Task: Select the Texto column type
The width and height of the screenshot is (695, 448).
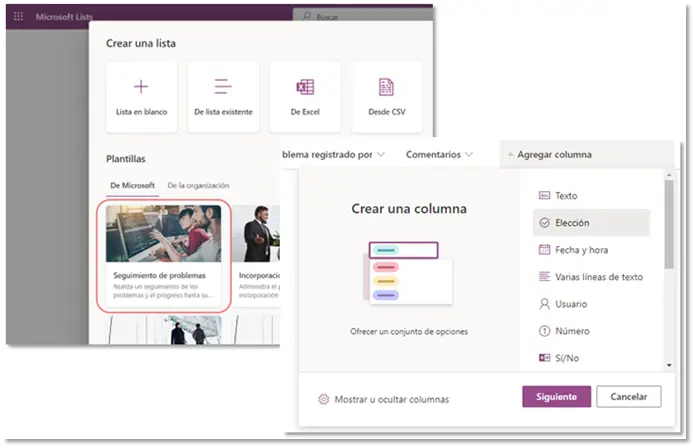Action: 591,195
